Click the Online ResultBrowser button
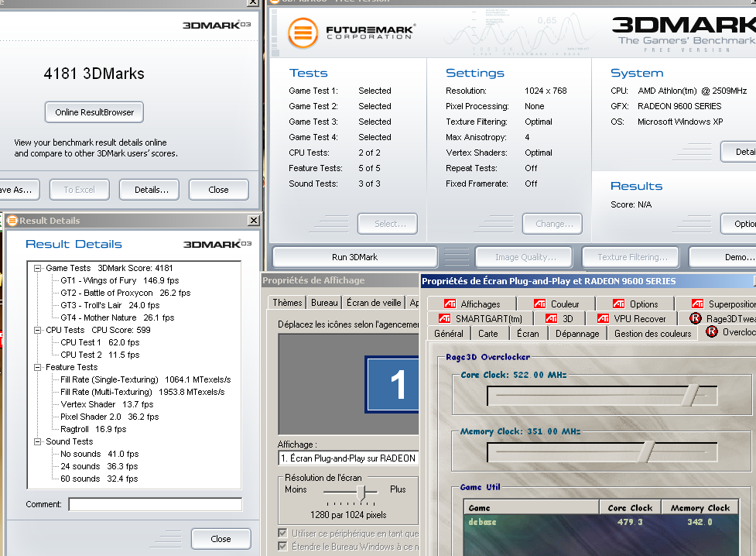The image size is (756, 556). [x=94, y=112]
